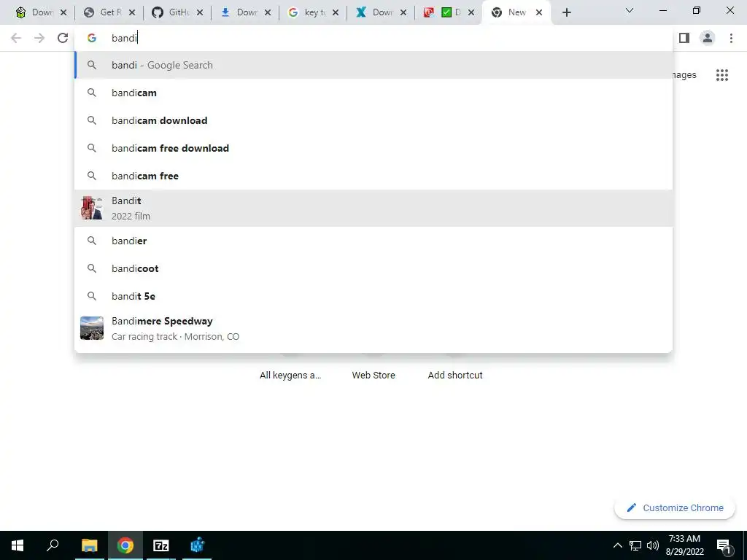This screenshot has height=560, width=747.
Task: Choose the 'bandicam' suggestion
Action: 373,93
